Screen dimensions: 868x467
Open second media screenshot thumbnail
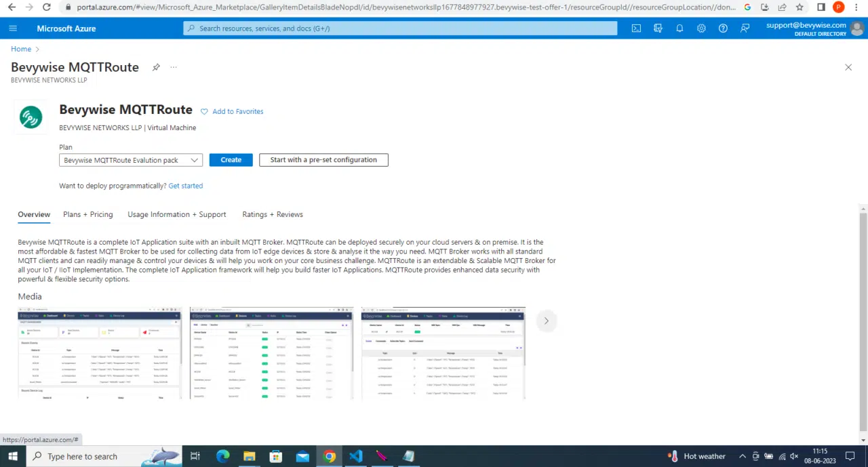271,353
